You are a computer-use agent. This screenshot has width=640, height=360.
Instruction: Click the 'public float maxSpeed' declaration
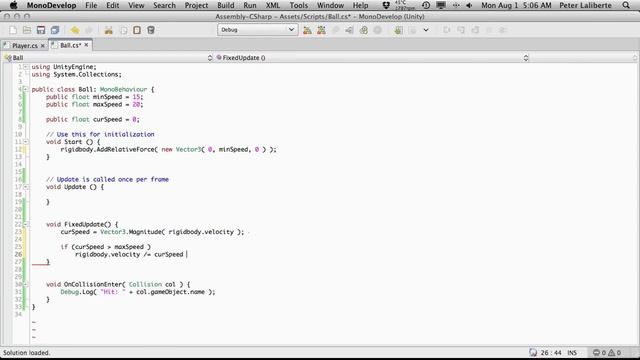coord(95,104)
